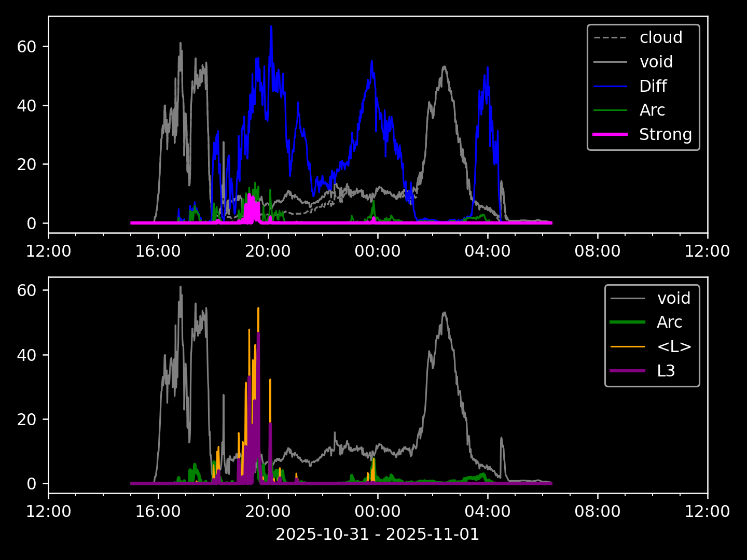
Task: Select the 04:00 tick label on bottom chart
Action: click(x=487, y=512)
